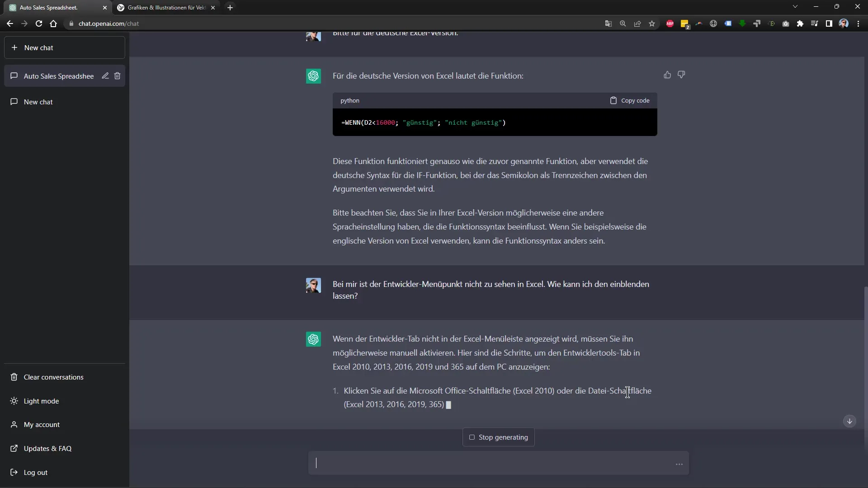Open media controls playlist icon

click(x=814, y=23)
